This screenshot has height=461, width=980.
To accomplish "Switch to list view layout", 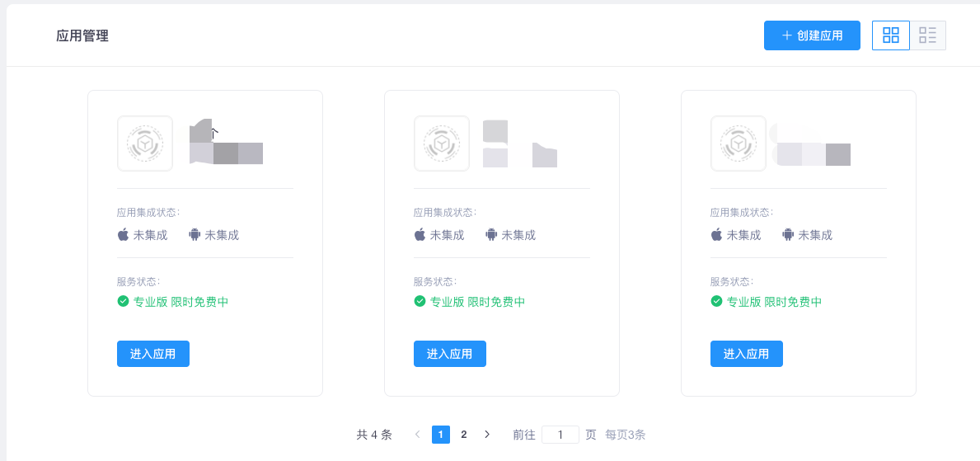I will (927, 35).
